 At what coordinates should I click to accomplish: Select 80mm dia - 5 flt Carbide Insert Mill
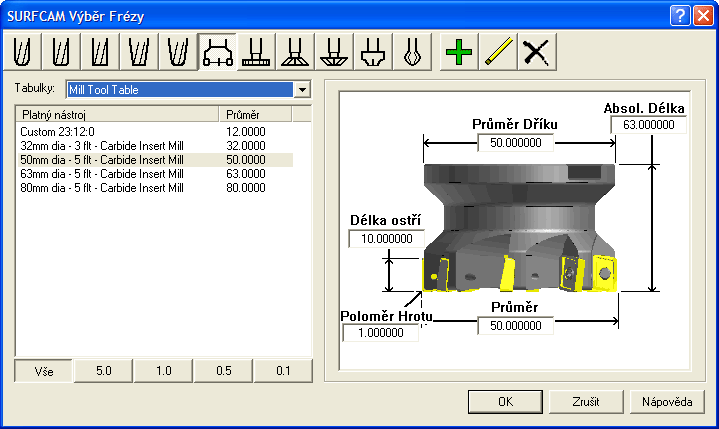(x=155, y=188)
